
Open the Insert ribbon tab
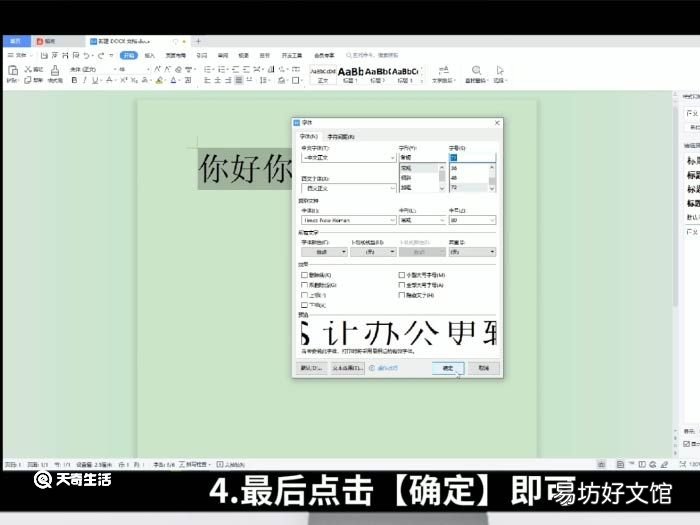pos(150,55)
